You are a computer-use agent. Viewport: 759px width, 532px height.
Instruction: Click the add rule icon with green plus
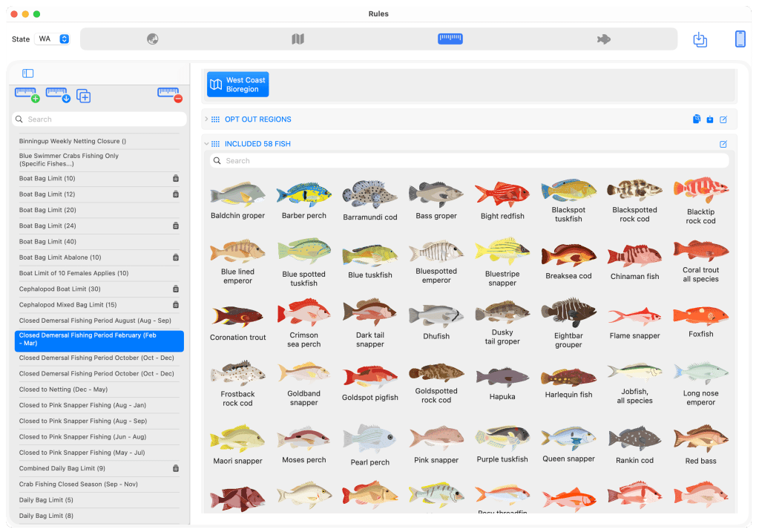26,95
